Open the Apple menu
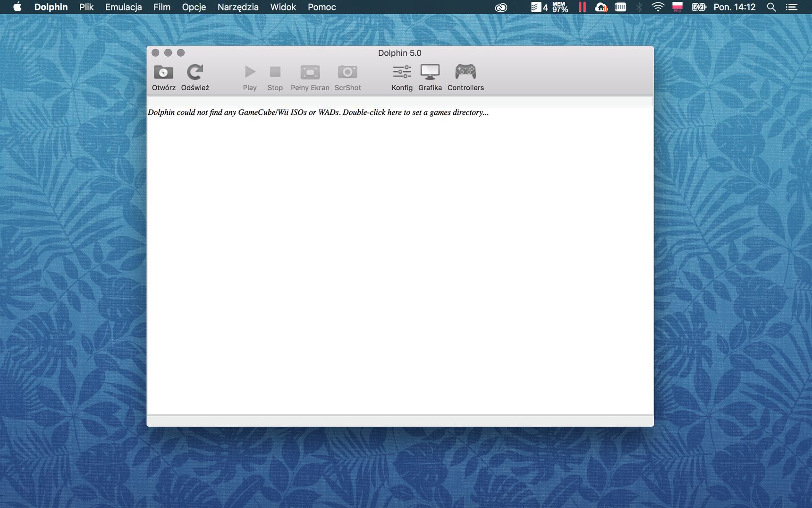 [17, 7]
